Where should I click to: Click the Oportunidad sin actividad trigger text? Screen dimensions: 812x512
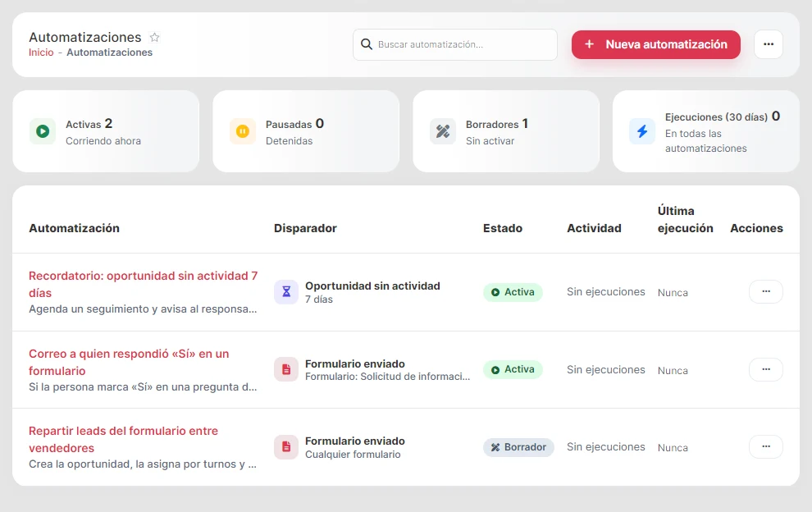coord(372,286)
